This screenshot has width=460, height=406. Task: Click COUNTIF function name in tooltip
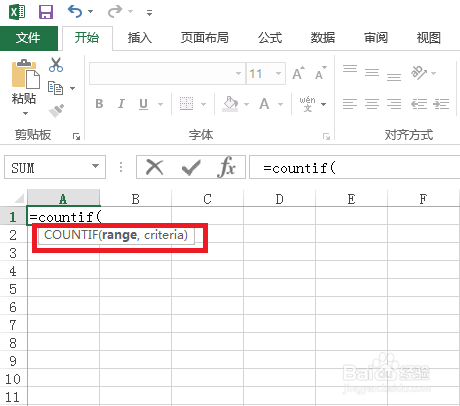pyautogui.click(x=71, y=235)
